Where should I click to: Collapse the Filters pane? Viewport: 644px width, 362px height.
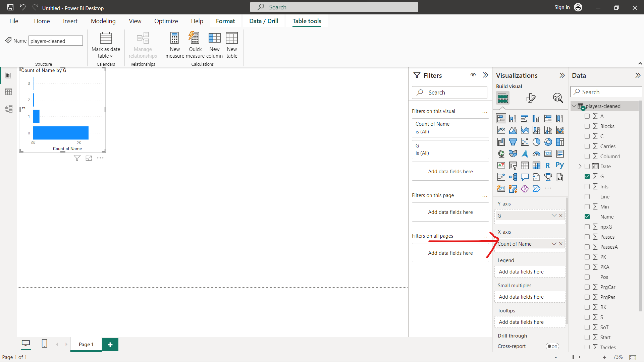(485, 75)
